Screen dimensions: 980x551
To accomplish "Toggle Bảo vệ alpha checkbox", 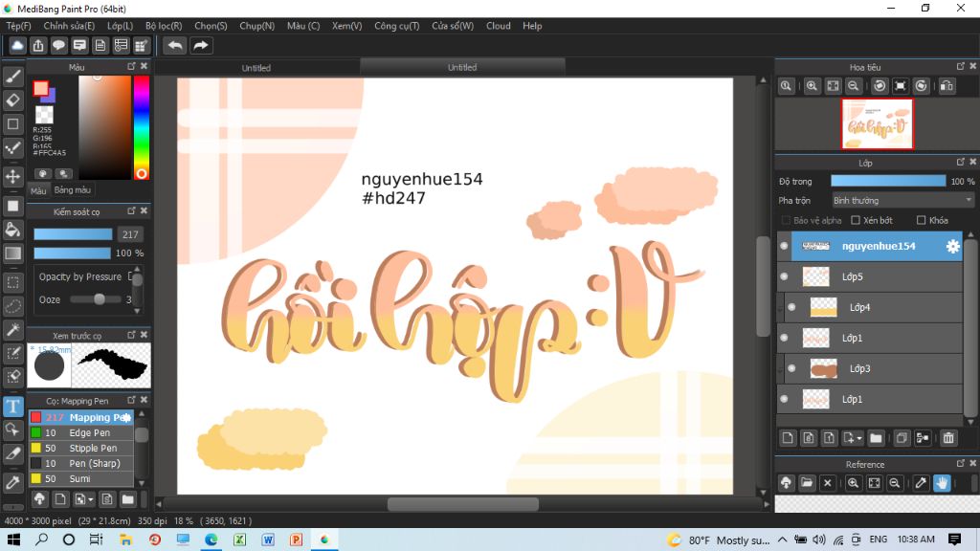I will (786, 220).
